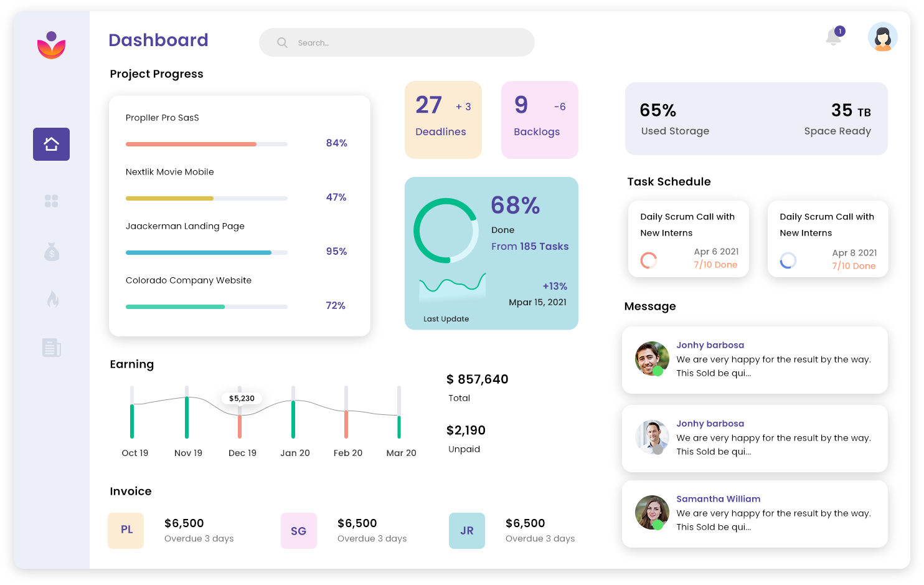Viewport: 924px width, 585px height.
Task: Open the Apr 6 Daily Scrum Call card
Action: point(688,239)
